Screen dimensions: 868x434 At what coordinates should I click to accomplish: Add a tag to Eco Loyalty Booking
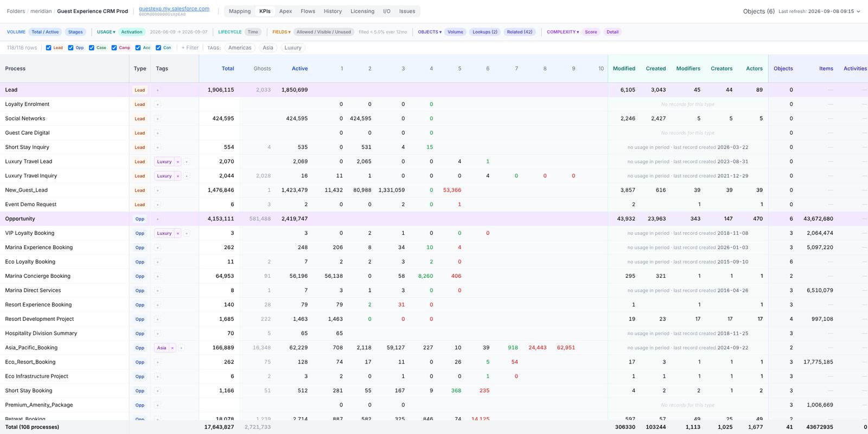coord(158,262)
